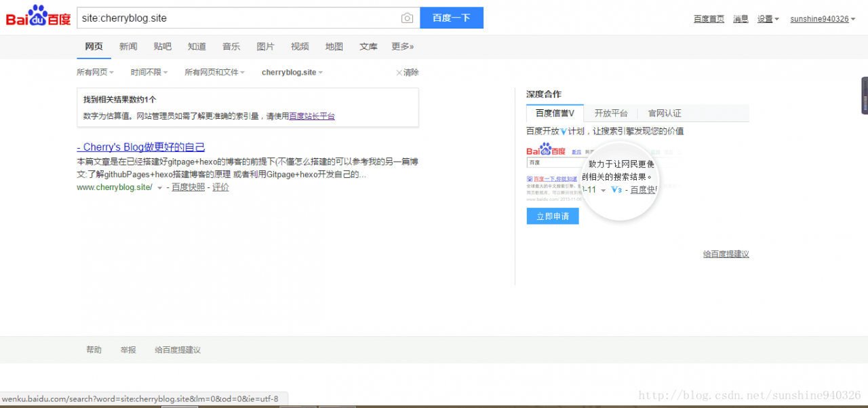
Task: Open the footer 给百度提建议 link
Action: [x=178, y=350]
